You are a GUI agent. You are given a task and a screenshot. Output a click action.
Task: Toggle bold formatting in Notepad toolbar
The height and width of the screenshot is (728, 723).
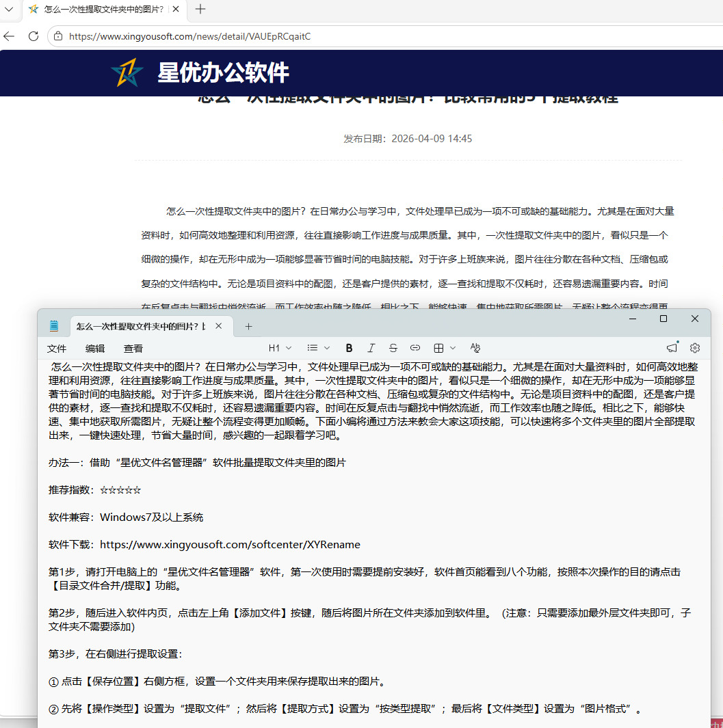pyautogui.click(x=349, y=348)
